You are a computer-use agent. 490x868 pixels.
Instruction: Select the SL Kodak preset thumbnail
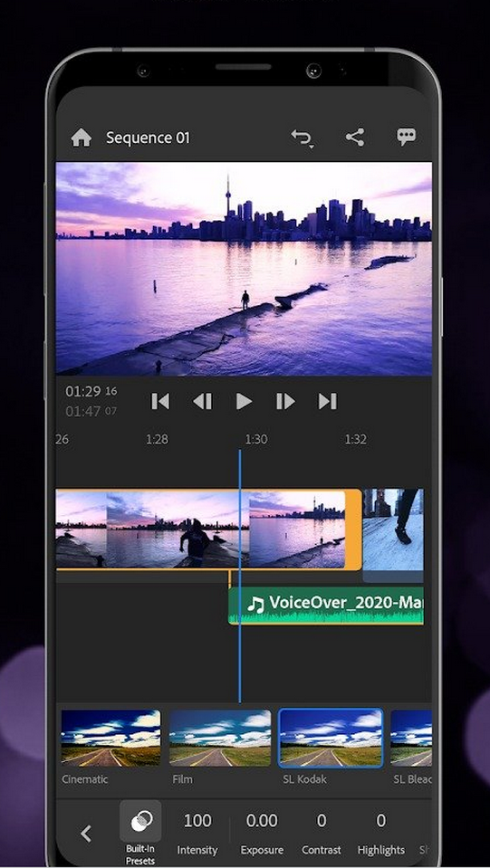(x=331, y=738)
